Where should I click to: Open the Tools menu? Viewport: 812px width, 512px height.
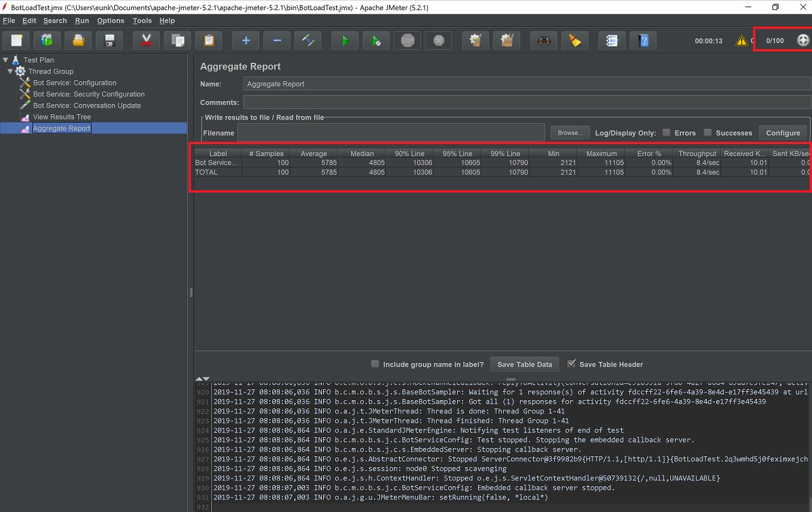[142, 20]
